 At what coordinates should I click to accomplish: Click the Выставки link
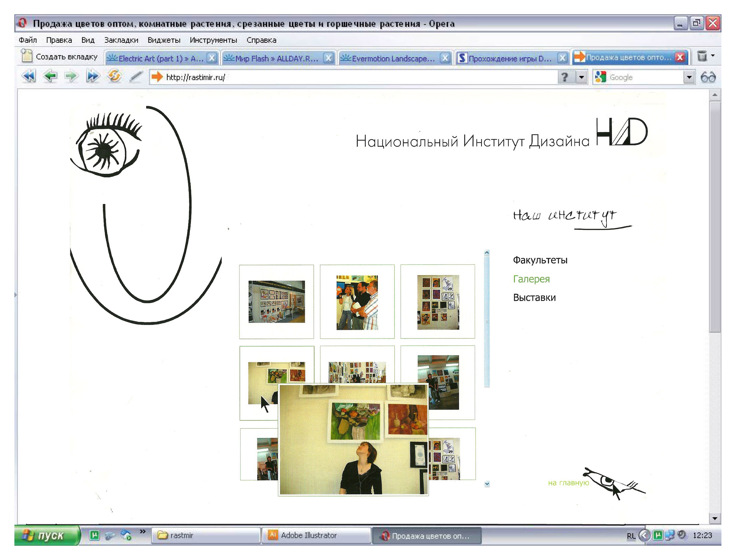pos(534,298)
